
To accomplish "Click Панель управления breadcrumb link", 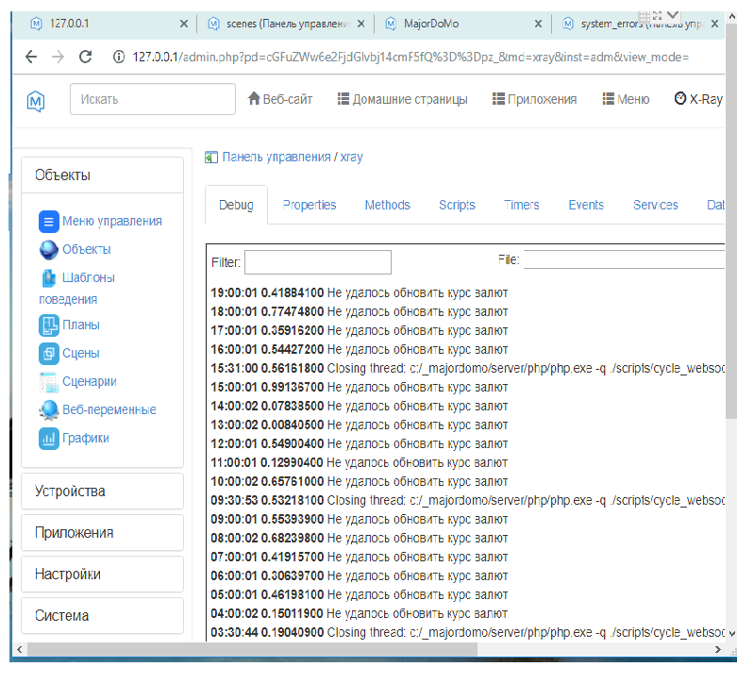I will (276, 158).
